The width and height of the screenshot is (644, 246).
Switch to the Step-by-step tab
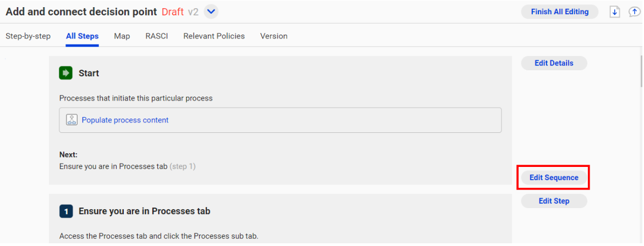(x=28, y=36)
